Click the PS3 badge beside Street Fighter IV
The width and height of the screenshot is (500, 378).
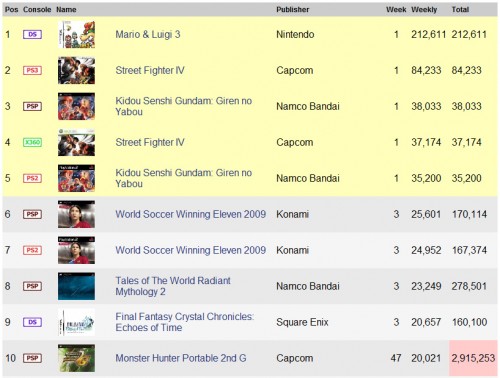click(x=32, y=70)
